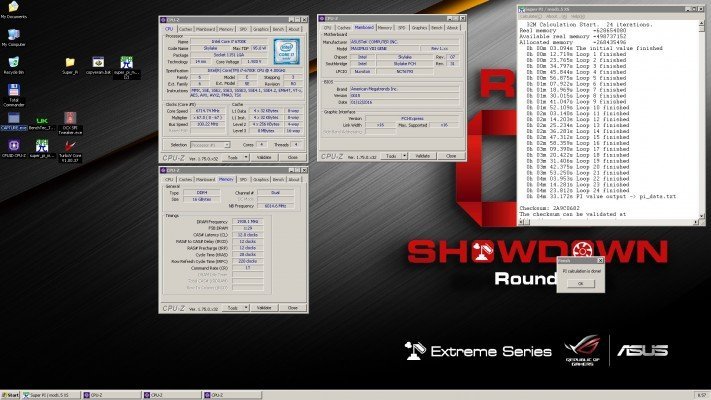Screen dimensions: 711x400
Task: Click the Close button in CPU-Z Mainboard window
Action: point(451,156)
